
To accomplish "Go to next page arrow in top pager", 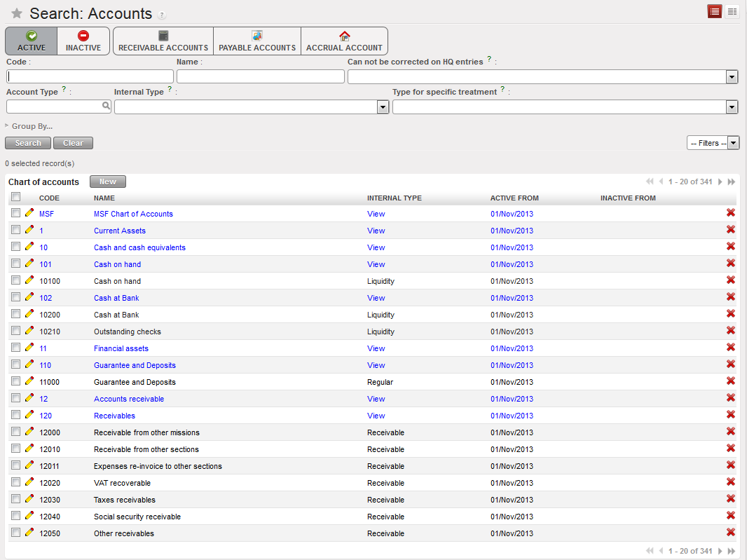I will (x=721, y=182).
